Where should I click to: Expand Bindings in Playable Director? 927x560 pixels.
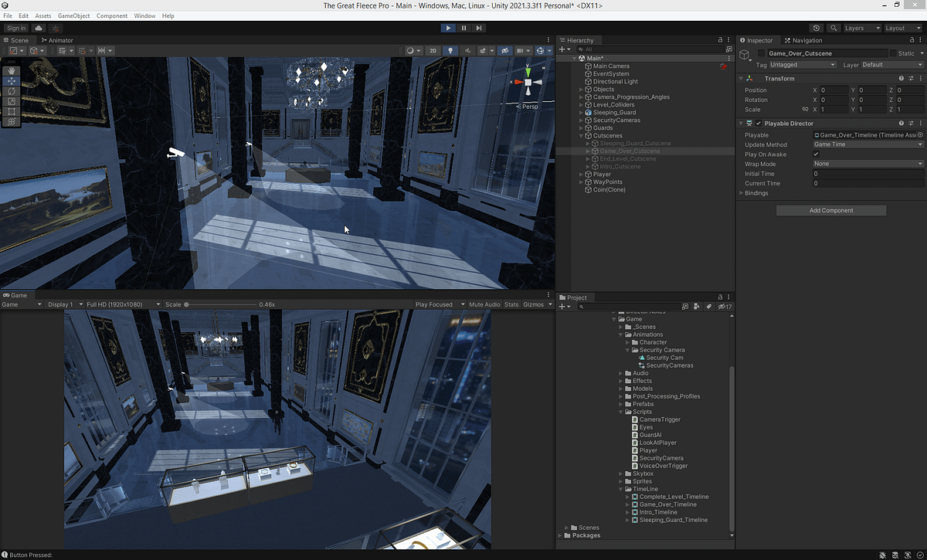[x=741, y=193]
